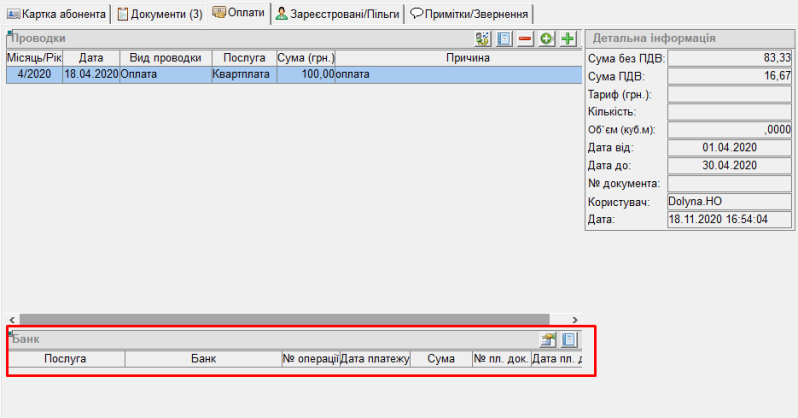Image resolution: width=798 pixels, height=418 pixels.
Task: Click the blue list icon in Проводки toolbar
Action: [505, 39]
